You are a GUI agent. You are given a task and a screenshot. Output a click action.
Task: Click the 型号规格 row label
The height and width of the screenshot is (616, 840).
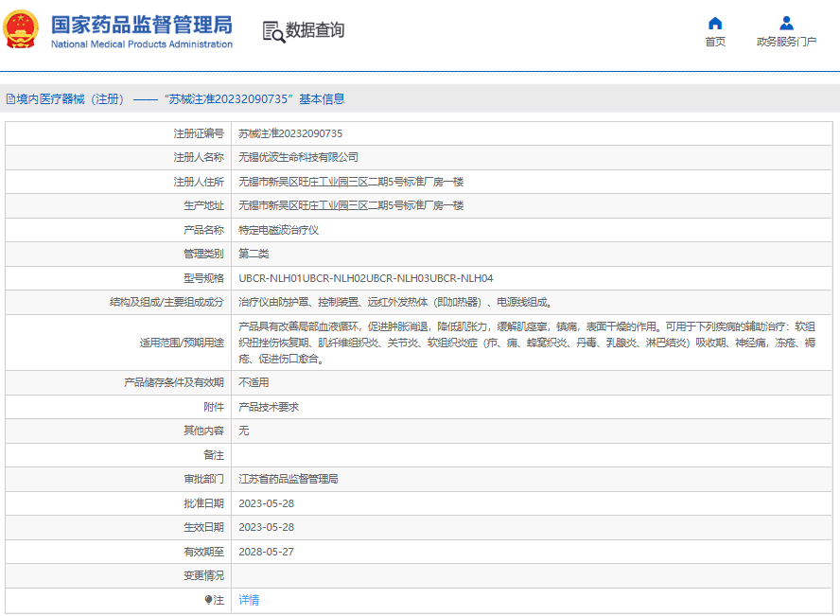[x=203, y=278]
